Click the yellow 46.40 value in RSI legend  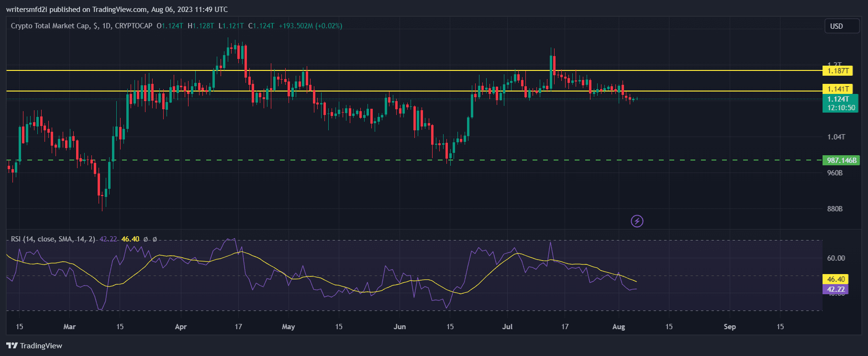130,239
